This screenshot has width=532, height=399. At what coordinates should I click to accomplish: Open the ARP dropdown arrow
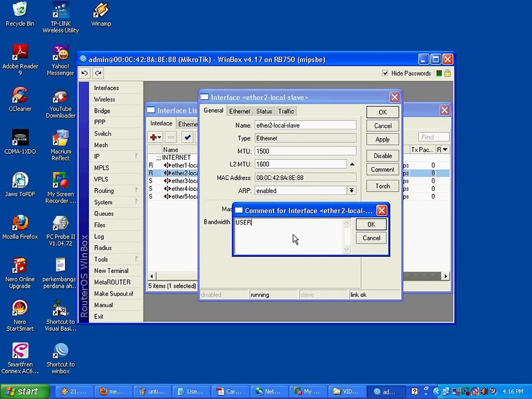(351, 191)
